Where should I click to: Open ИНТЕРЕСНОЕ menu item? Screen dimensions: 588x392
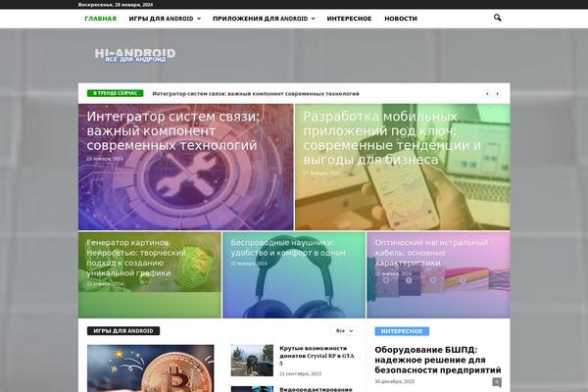click(349, 19)
